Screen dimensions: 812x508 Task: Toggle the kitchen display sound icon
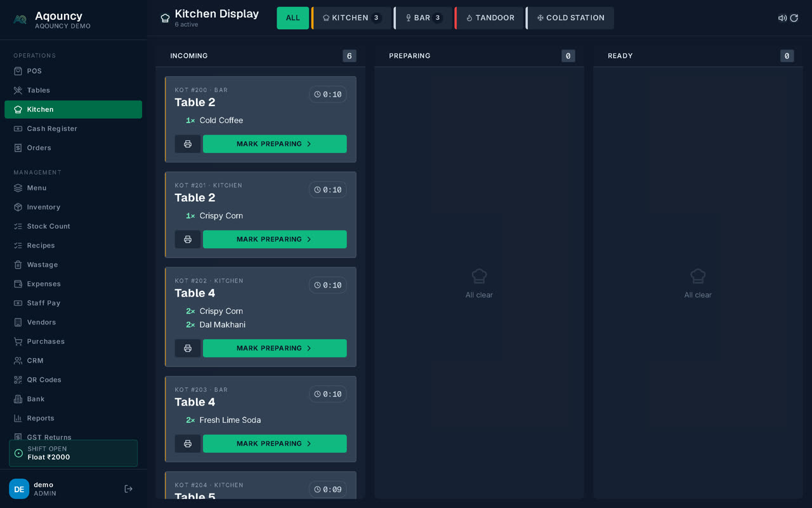click(782, 18)
